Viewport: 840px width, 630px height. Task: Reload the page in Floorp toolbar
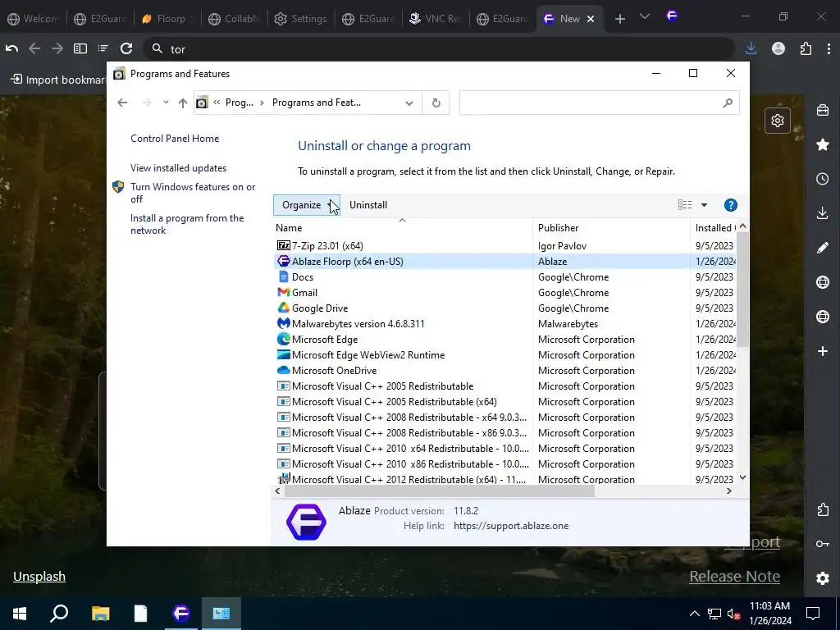(x=126, y=48)
